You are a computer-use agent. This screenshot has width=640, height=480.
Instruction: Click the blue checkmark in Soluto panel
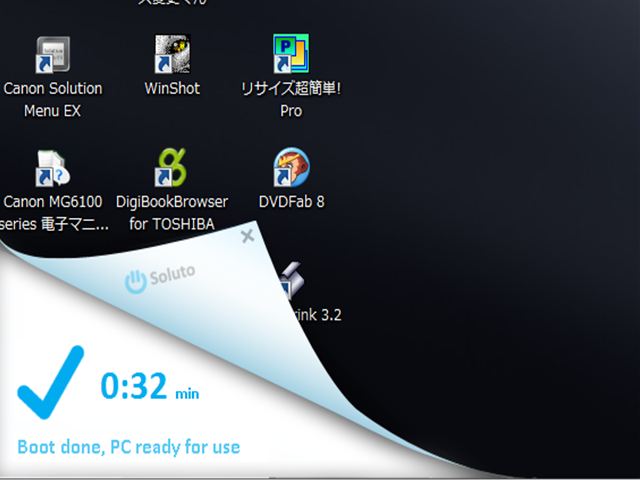pyautogui.click(x=51, y=382)
